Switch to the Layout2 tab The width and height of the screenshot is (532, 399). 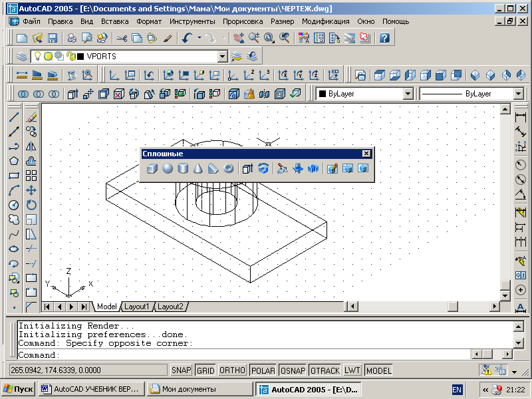point(170,307)
